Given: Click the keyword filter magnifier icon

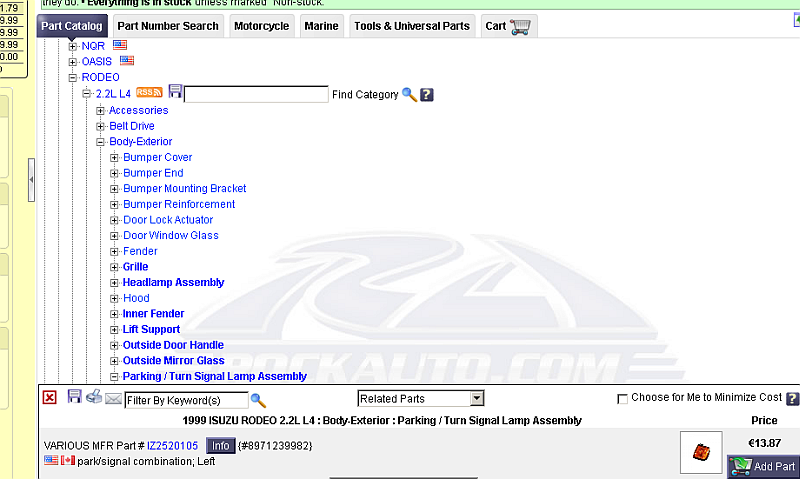Looking at the screenshot, I should click(258, 400).
